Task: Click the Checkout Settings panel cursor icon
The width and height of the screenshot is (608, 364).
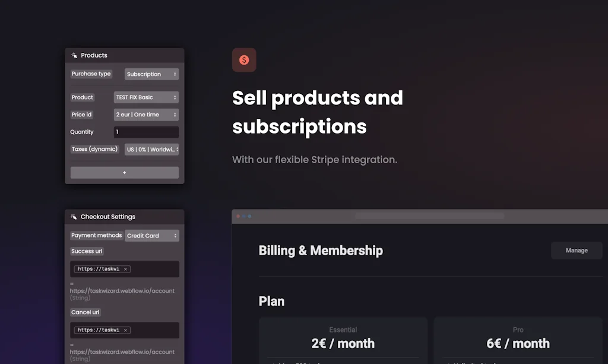Action: (x=74, y=216)
